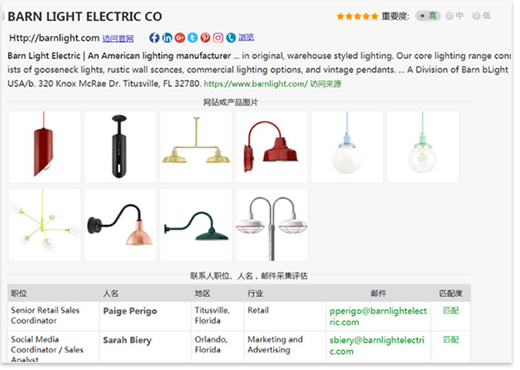520x370 pixels.
Task: Open the Google Plus social icon
Action: tap(180, 38)
